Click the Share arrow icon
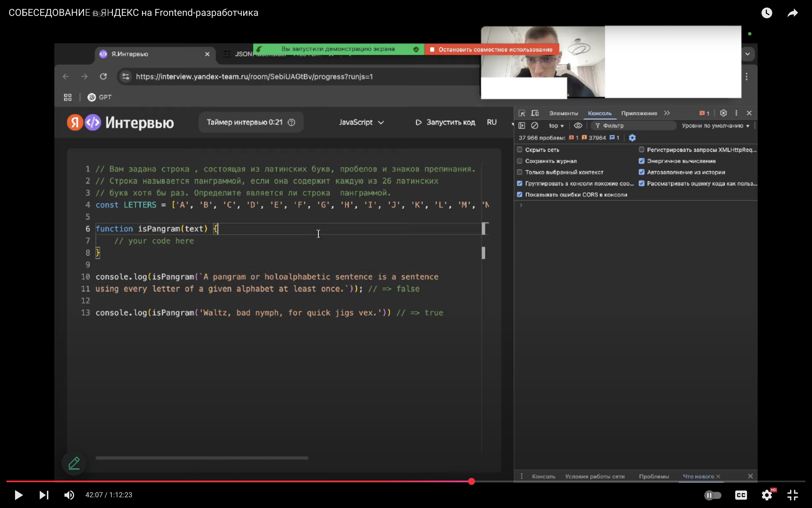This screenshot has width=812, height=508. tap(793, 13)
